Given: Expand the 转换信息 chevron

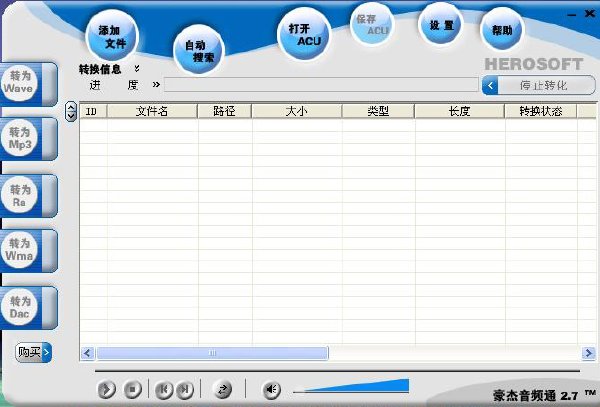Looking at the screenshot, I should tap(137, 68).
